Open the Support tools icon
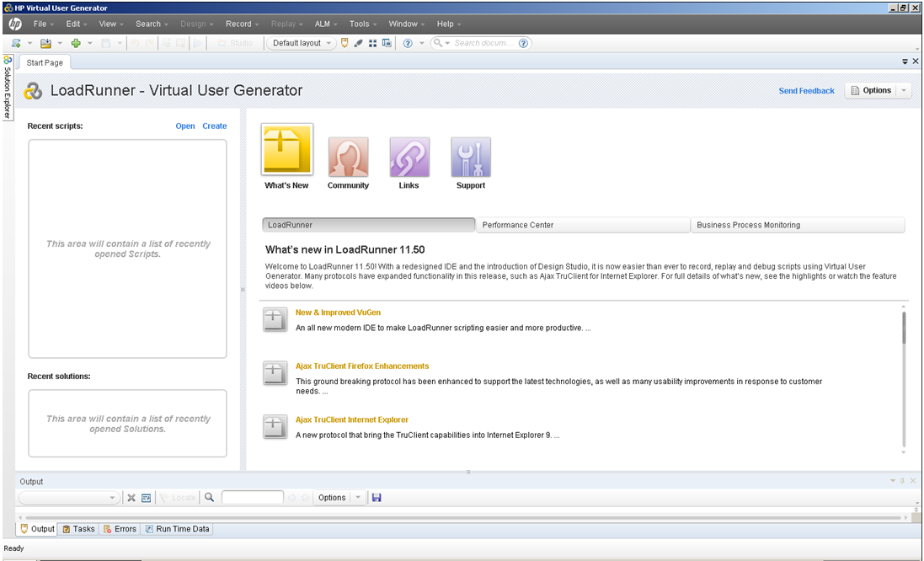Screen dimensions: 924x561 point(470,157)
